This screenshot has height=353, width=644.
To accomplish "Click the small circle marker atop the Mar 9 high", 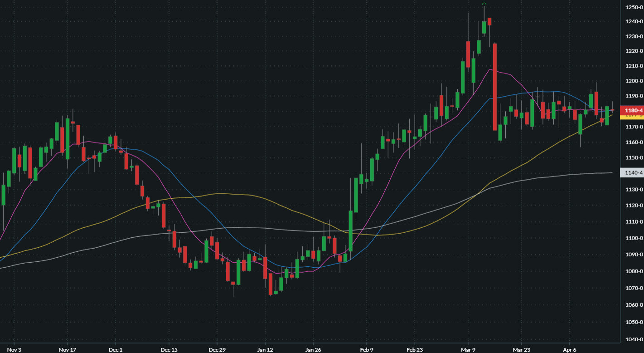I will (x=483, y=4).
